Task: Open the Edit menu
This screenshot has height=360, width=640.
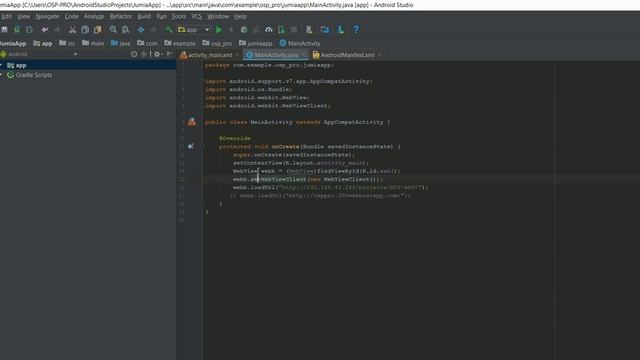Action: point(6,16)
